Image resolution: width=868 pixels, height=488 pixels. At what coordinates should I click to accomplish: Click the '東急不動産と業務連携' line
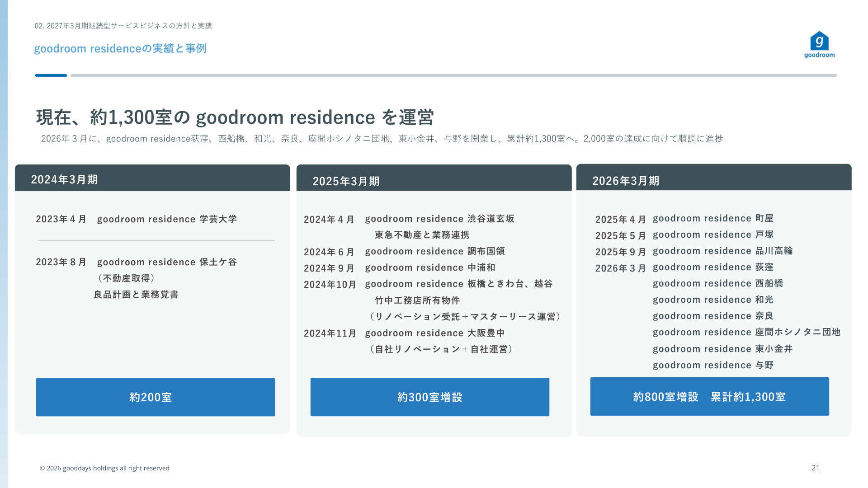point(422,235)
